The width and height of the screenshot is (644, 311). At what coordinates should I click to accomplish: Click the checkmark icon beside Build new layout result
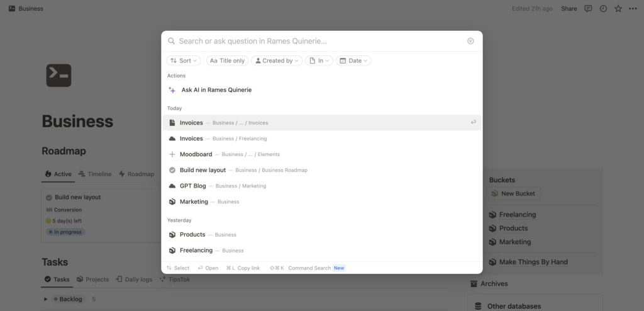tap(172, 170)
